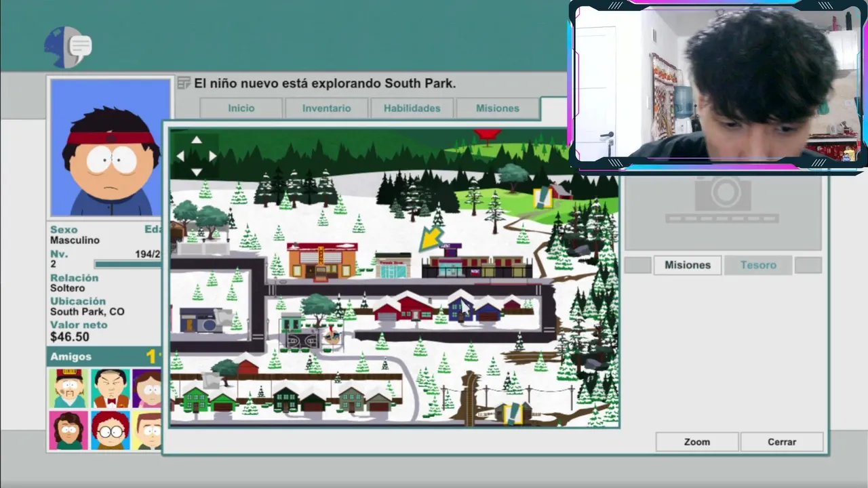Open the Inventario tab

coord(327,108)
